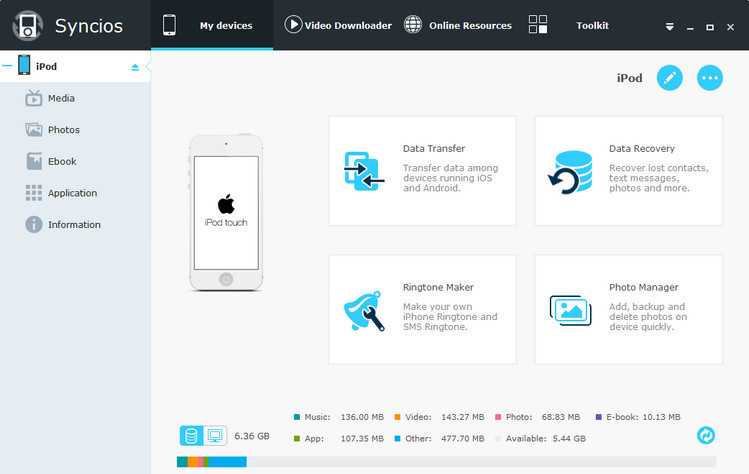Image resolution: width=749 pixels, height=474 pixels.
Task: Click the pink Photo color swatch
Action: pyautogui.click(x=498, y=417)
